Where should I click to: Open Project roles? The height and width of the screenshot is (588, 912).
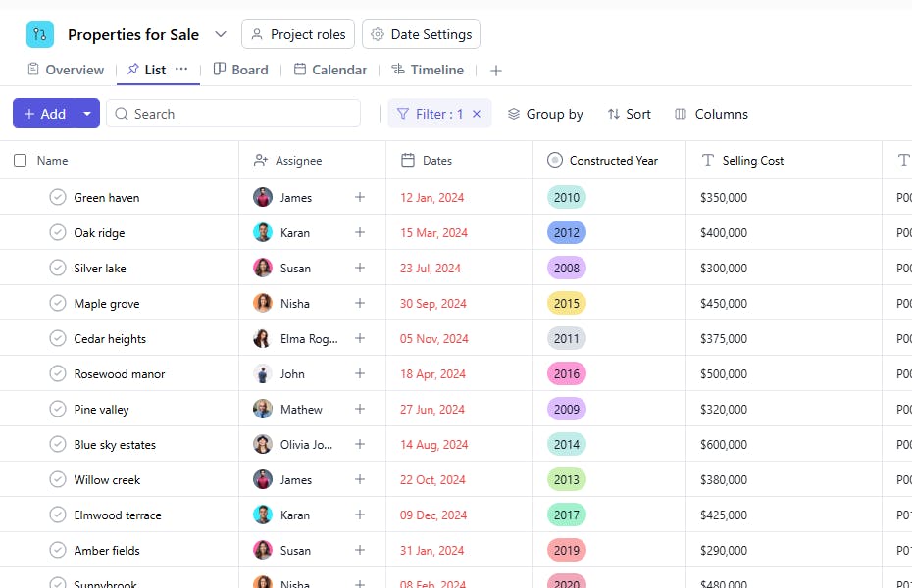click(x=298, y=34)
